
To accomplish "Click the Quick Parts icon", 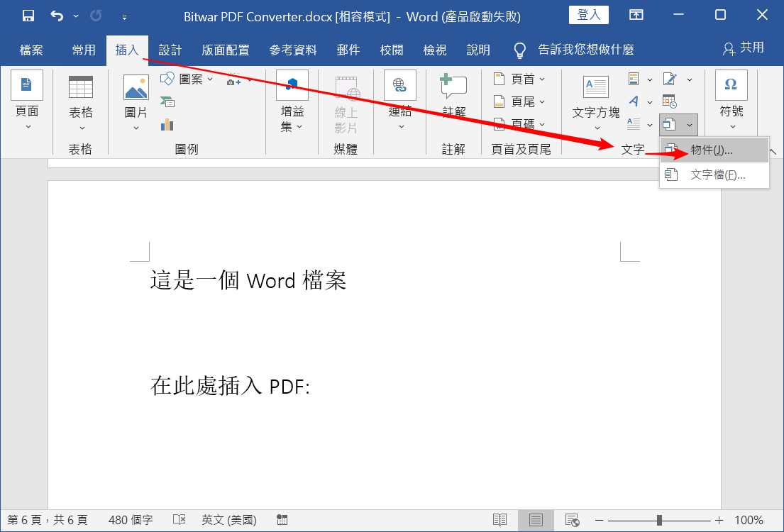I will pyautogui.click(x=634, y=79).
